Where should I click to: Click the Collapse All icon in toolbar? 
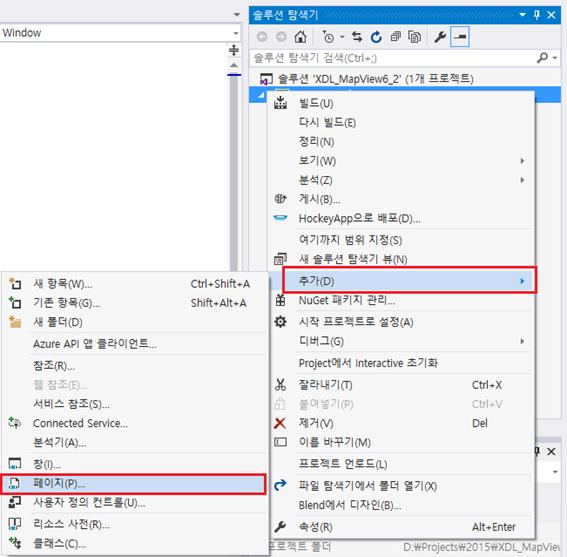click(x=395, y=37)
